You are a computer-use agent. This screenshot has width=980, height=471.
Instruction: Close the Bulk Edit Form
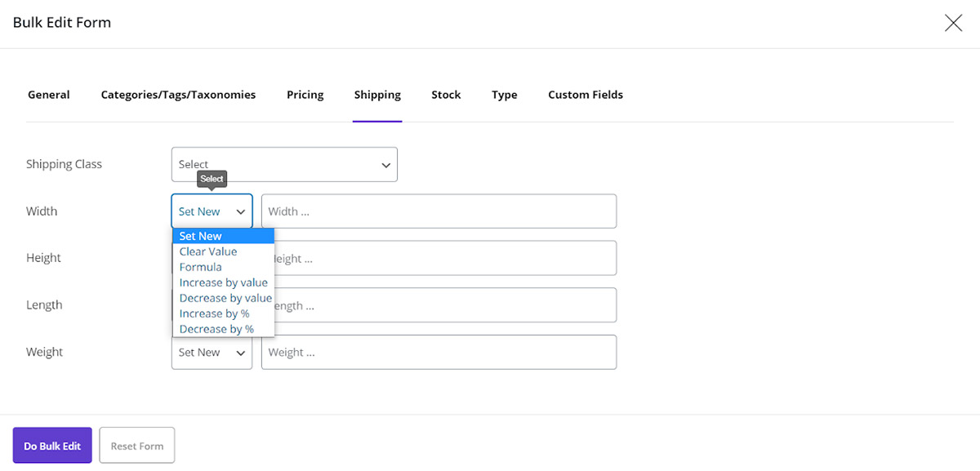(x=953, y=23)
